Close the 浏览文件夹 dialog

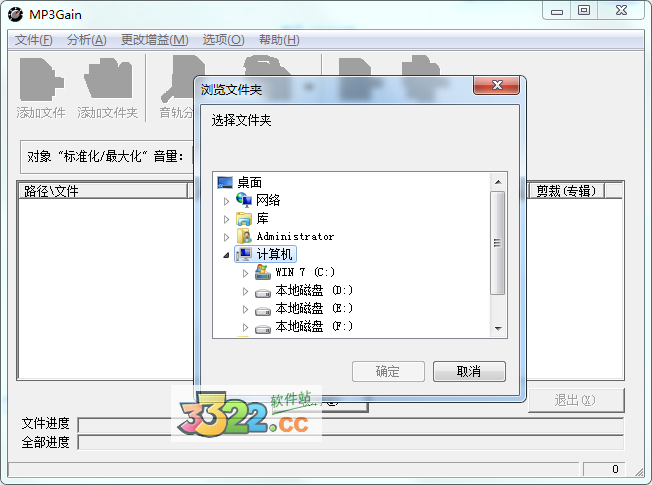click(x=496, y=85)
